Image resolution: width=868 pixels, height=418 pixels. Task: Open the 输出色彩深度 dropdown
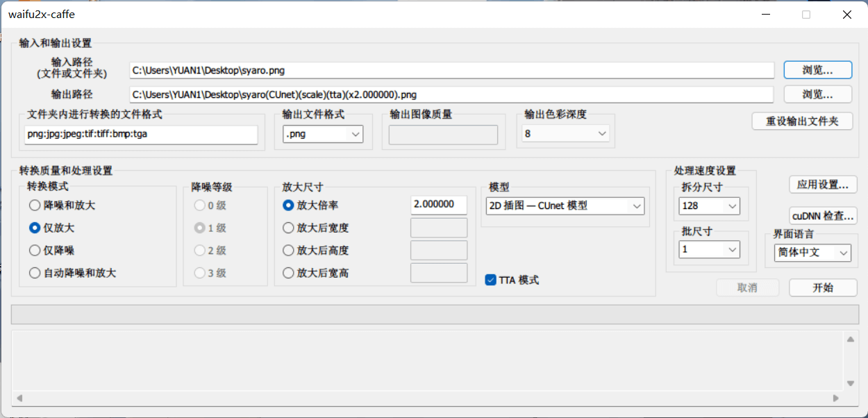pyautogui.click(x=566, y=134)
